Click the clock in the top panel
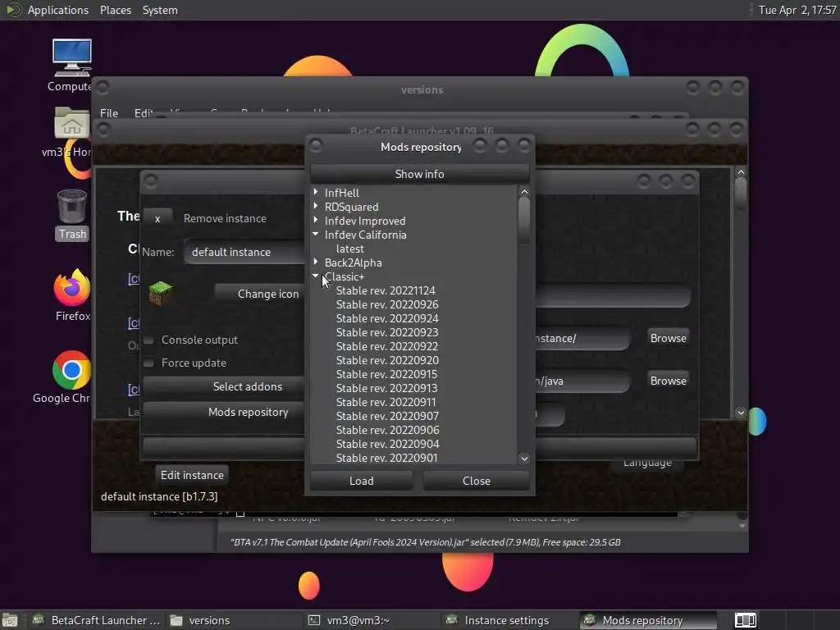The height and width of the screenshot is (630, 840). point(797,10)
